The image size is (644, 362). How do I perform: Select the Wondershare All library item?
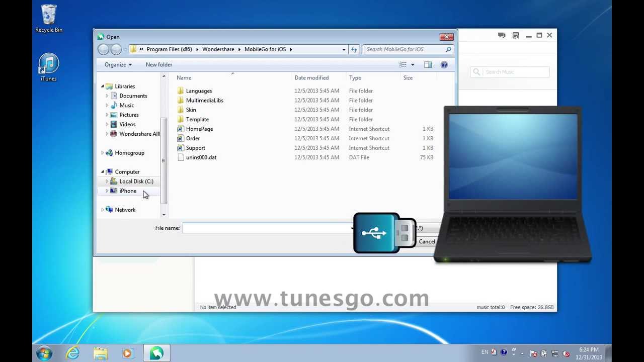pos(139,134)
